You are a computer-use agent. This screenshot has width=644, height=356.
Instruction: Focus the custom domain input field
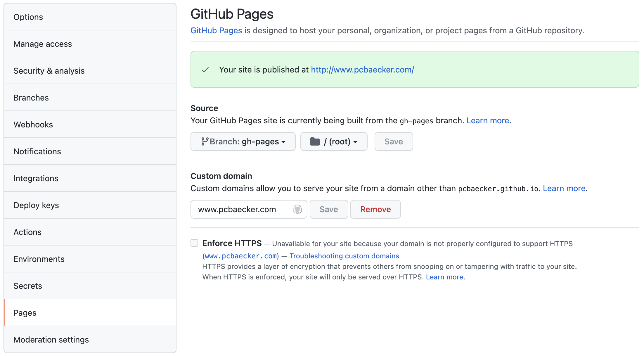(249, 209)
